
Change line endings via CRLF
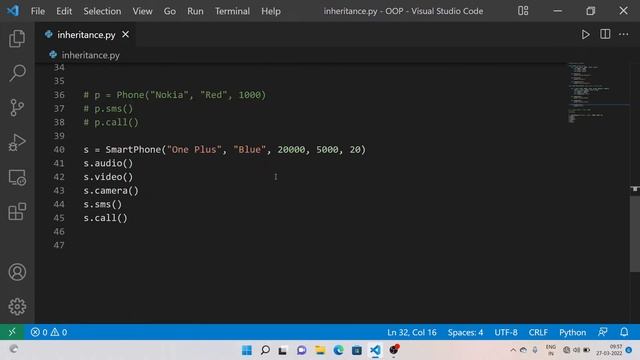click(538, 332)
